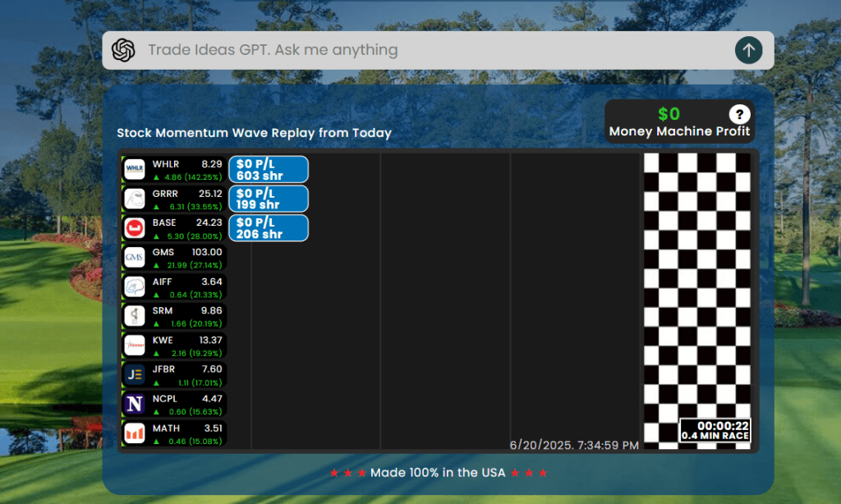Click the GRRR company logo
841x504 pixels.
(x=135, y=199)
